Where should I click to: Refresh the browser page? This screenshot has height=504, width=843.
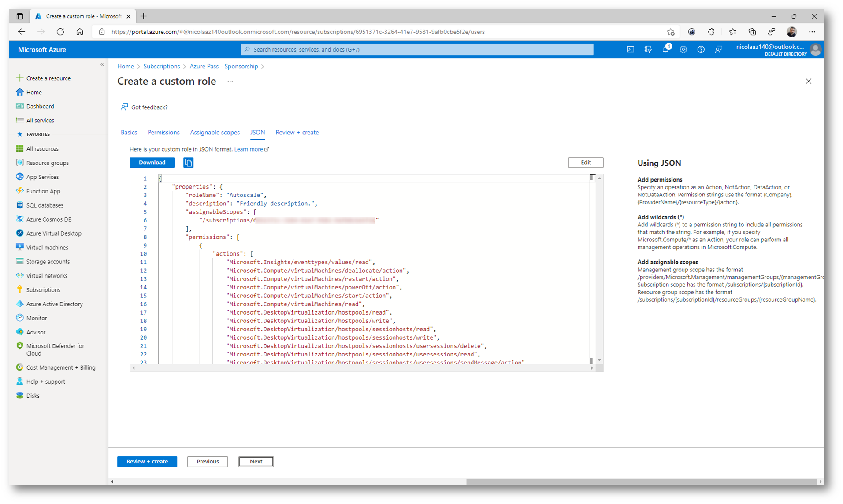pos(60,32)
